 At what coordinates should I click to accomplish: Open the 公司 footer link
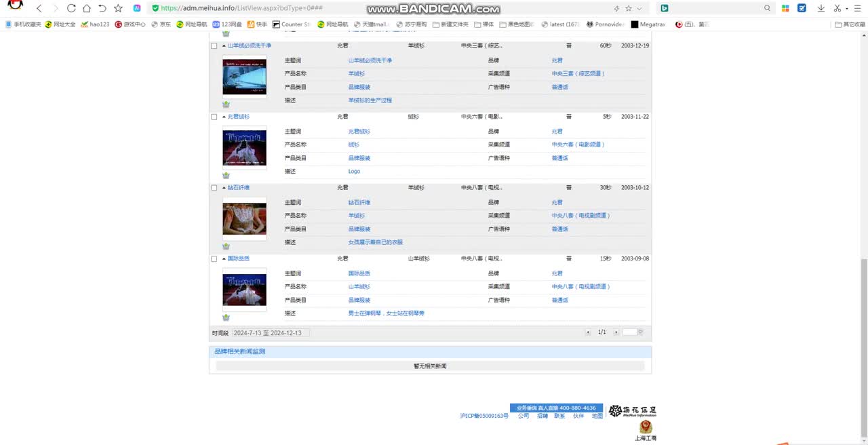point(524,417)
